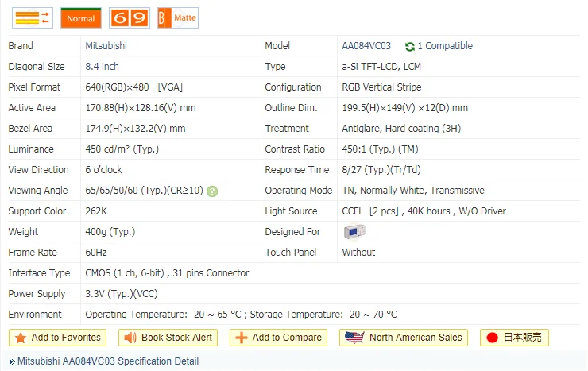Image resolution: width=588 pixels, height=371 pixels.
Task: Select the Frame Rate value 60Hz
Action: [x=96, y=252]
